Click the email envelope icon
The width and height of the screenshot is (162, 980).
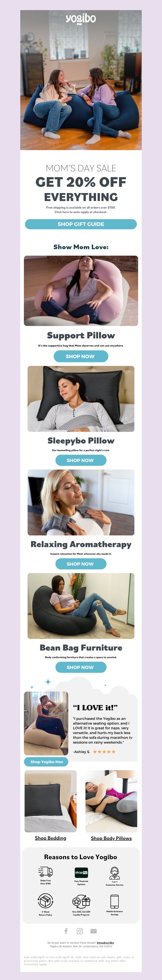(x=93, y=931)
